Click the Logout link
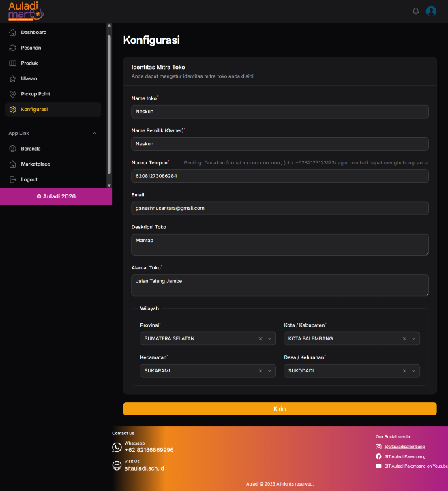The image size is (448, 491). point(53,179)
